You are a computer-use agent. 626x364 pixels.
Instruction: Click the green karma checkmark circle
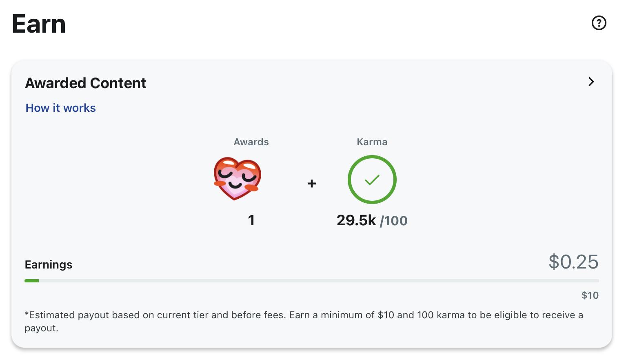[372, 180]
